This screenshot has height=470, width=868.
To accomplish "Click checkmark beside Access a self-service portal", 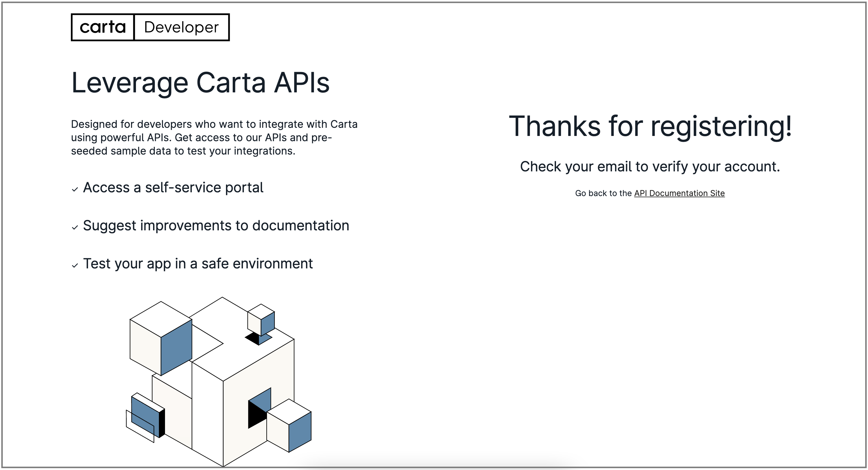I will pos(75,189).
